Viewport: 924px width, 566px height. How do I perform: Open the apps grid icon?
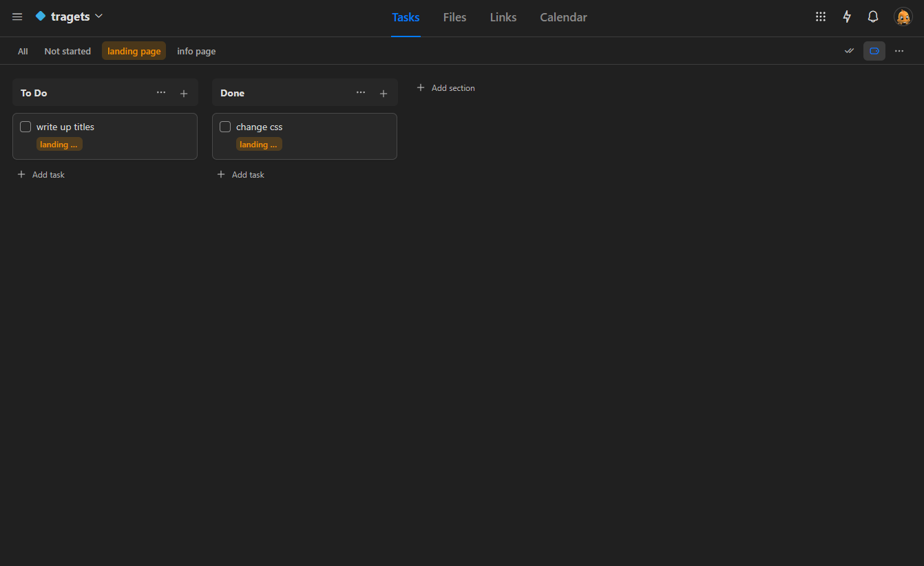(x=821, y=17)
